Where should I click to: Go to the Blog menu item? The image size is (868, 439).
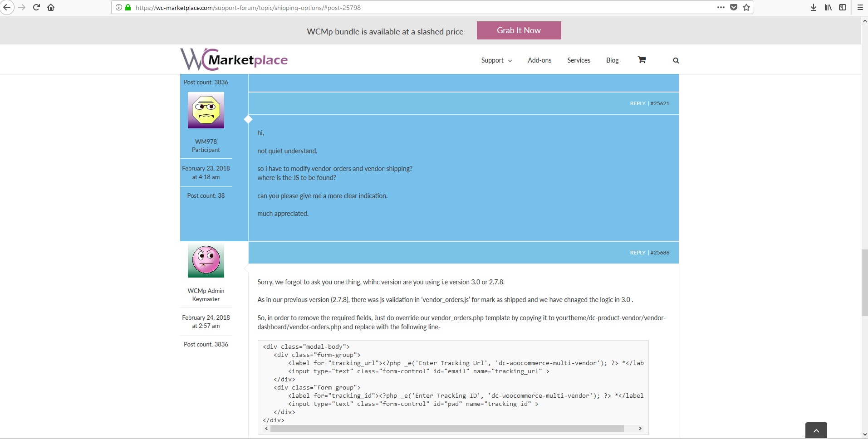pos(612,60)
